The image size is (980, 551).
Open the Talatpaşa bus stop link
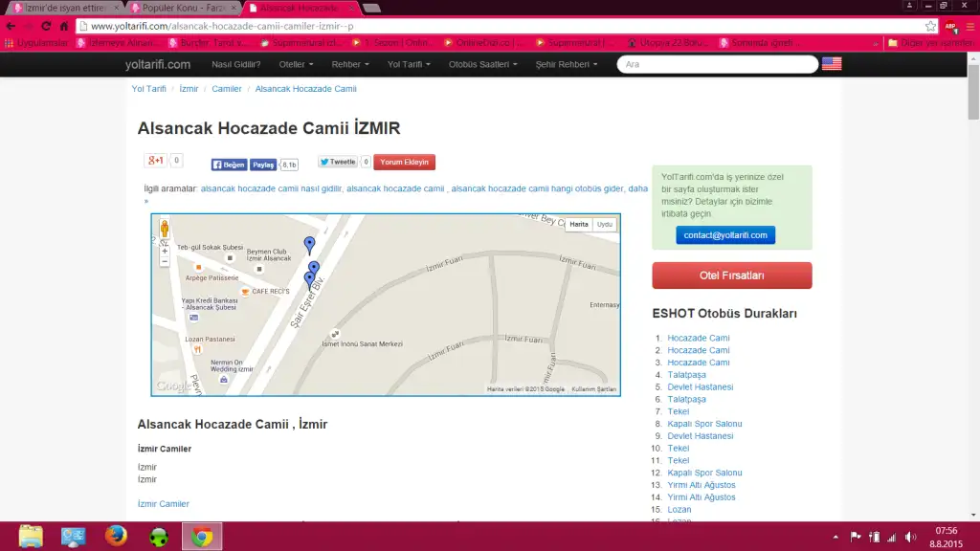point(686,375)
